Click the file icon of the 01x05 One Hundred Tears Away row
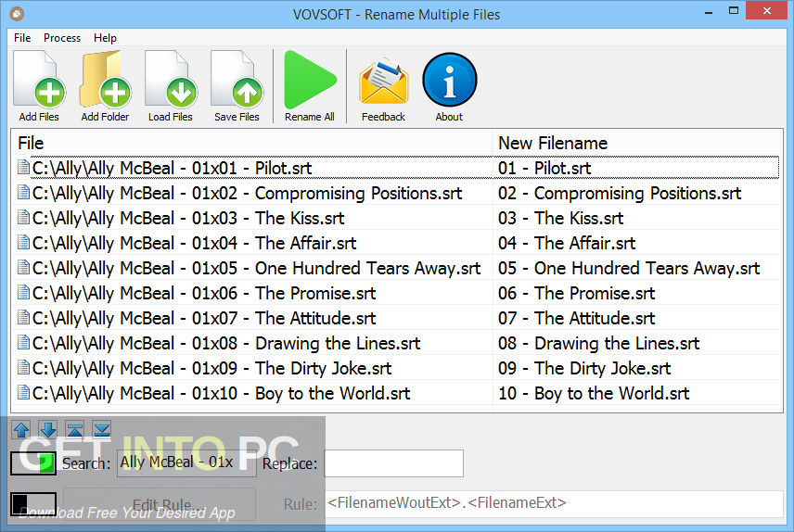794x532 pixels. [x=23, y=267]
